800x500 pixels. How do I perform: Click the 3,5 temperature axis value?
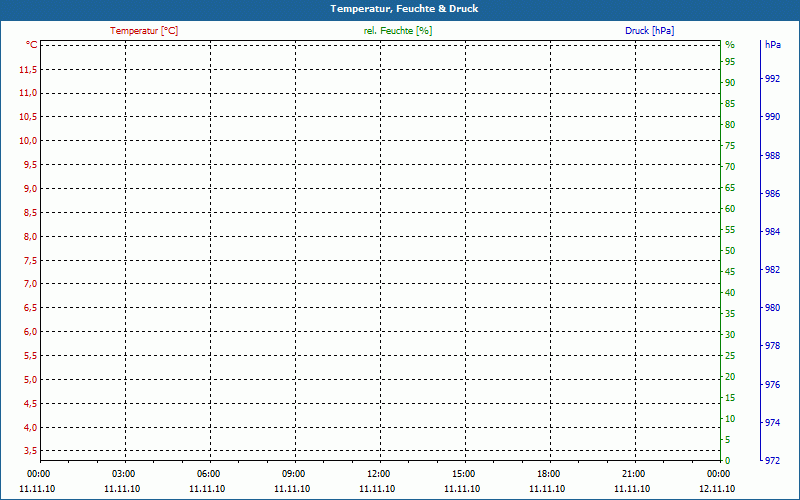tap(31, 451)
